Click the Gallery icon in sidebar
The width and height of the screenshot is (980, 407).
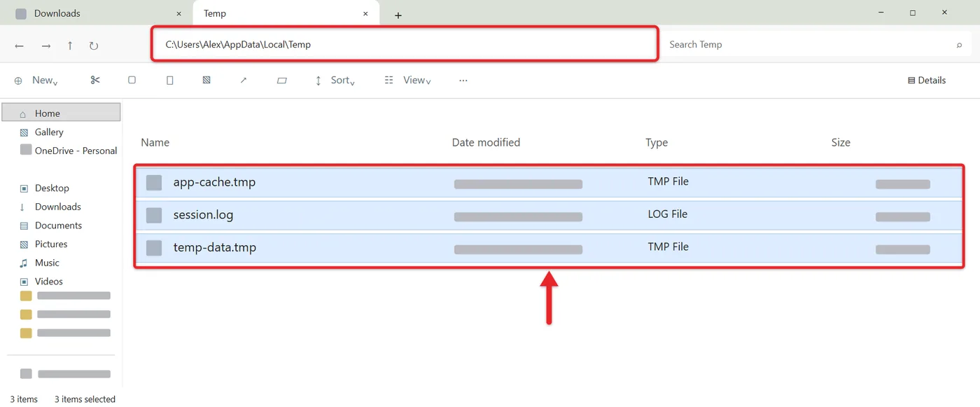24,132
